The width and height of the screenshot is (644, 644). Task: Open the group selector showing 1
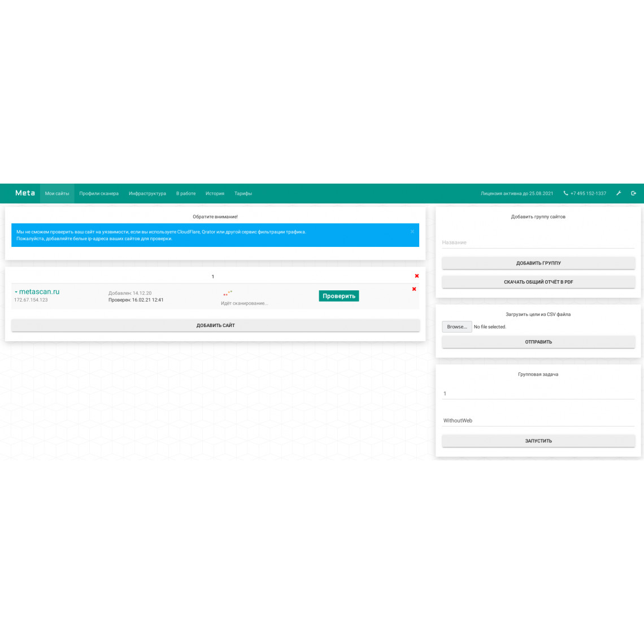click(538, 394)
